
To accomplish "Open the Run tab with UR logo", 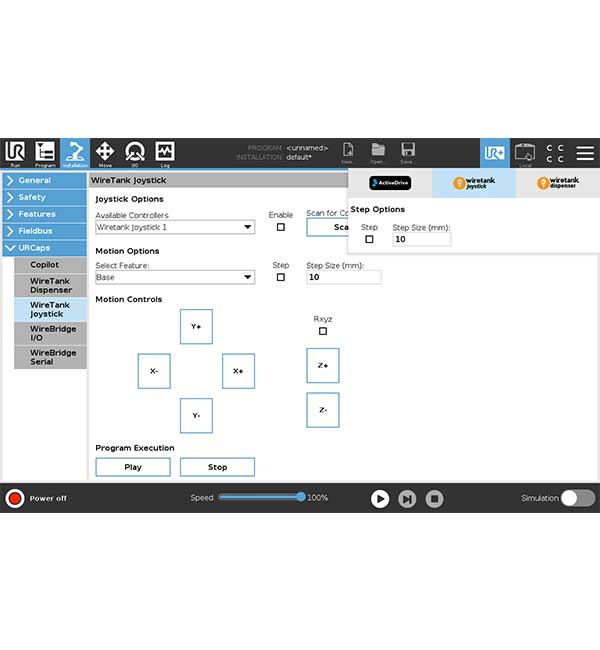I will coord(15,153).
